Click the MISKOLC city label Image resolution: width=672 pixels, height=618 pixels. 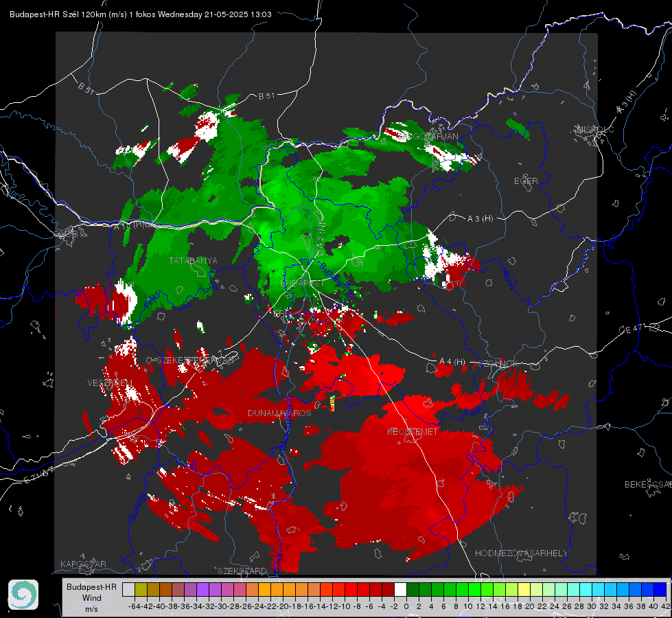point(595,130)
